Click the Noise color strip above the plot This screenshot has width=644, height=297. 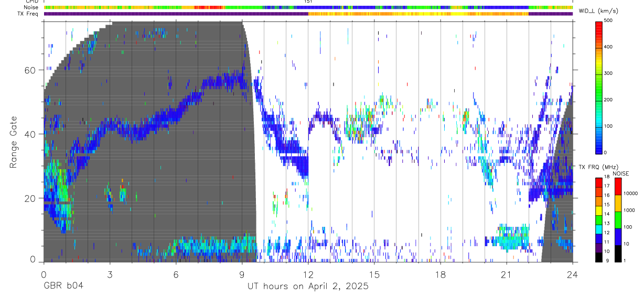308,8
